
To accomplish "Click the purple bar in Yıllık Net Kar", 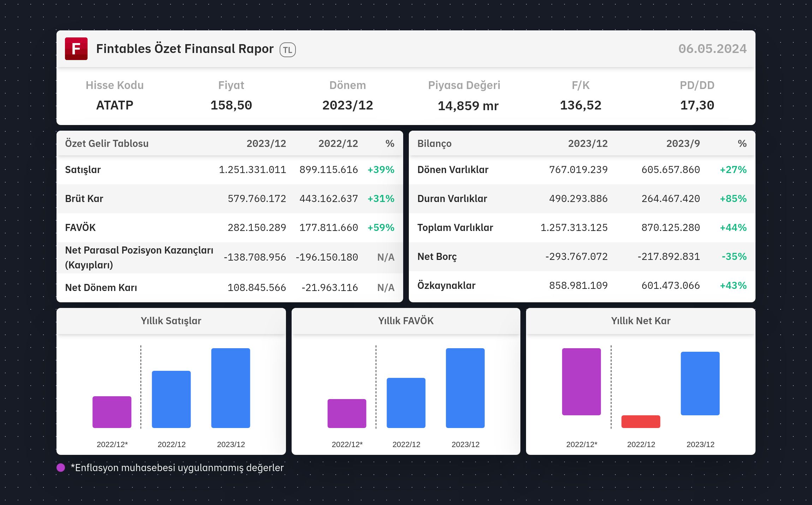I will coord(581,381).
